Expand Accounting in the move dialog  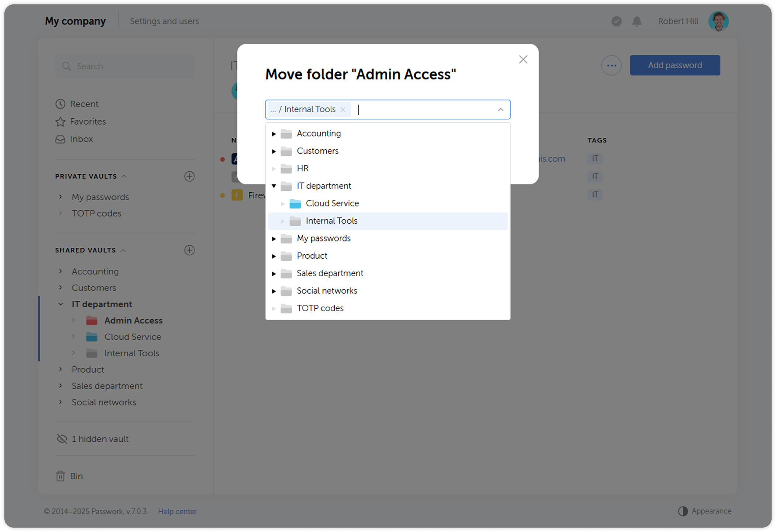pos(274,133)
